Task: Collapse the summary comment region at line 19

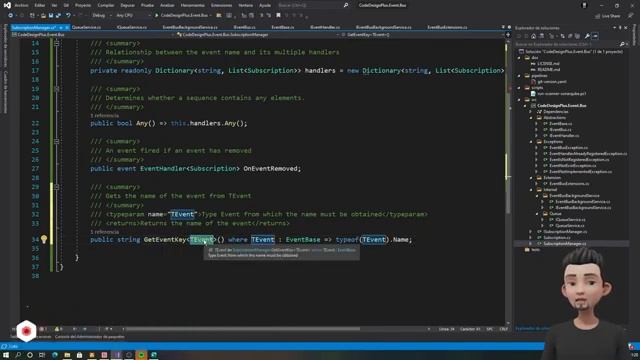Action: point(57,89)
